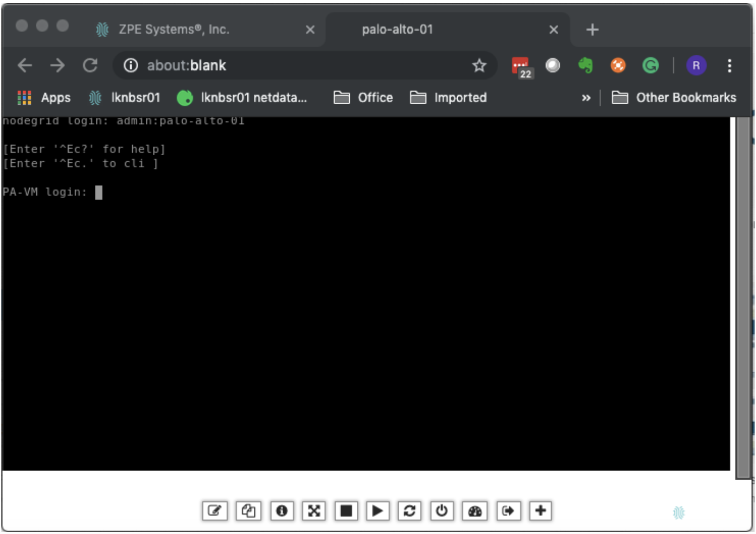The image size is (756, 534).
Task: Open the Other Bookmarks folder
Action: click(x=674, y=98)
